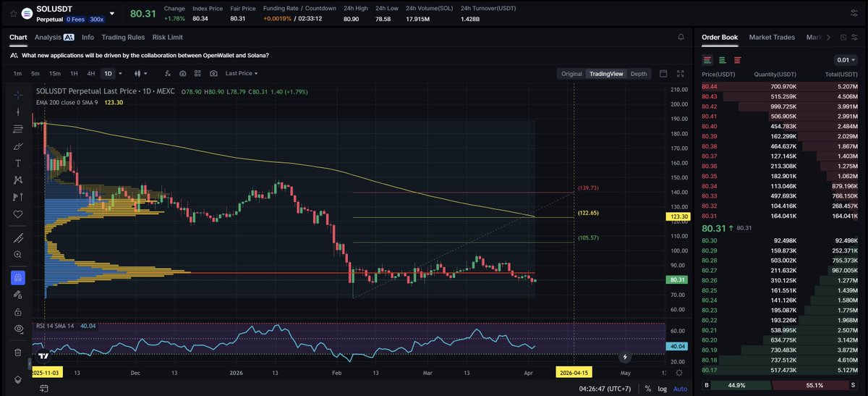Select the Order Book tab
The image size is (868, 396).
click(x=720, y=37)
